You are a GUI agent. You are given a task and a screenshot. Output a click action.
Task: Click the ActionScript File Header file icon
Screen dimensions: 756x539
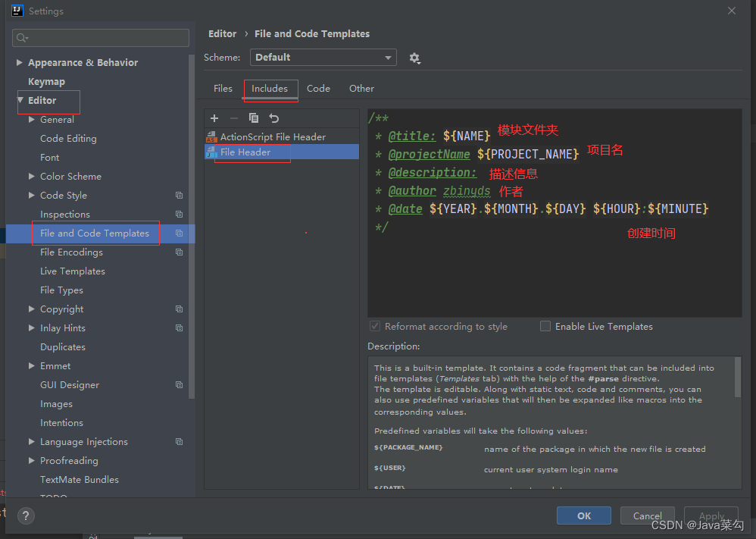(x=211, y=137)
